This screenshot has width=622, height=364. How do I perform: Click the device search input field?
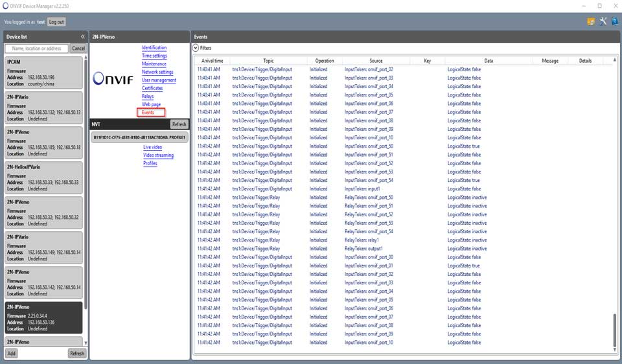36,49
